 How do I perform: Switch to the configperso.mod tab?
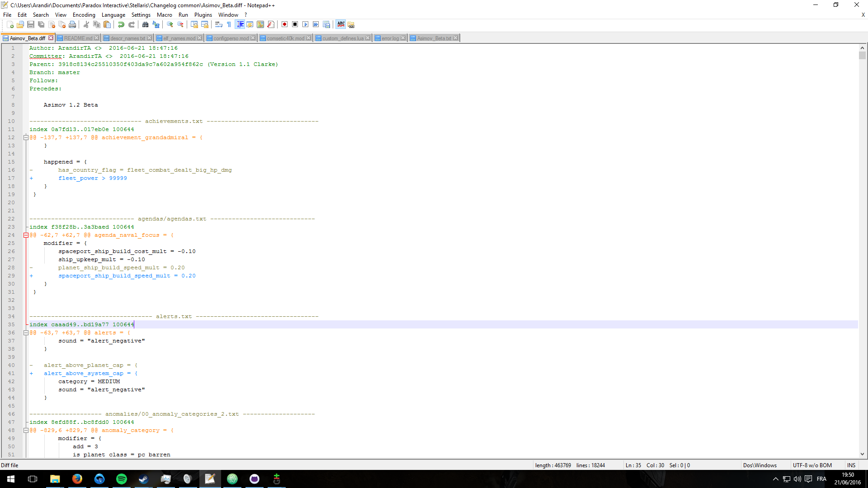click(x=231, y=38)
